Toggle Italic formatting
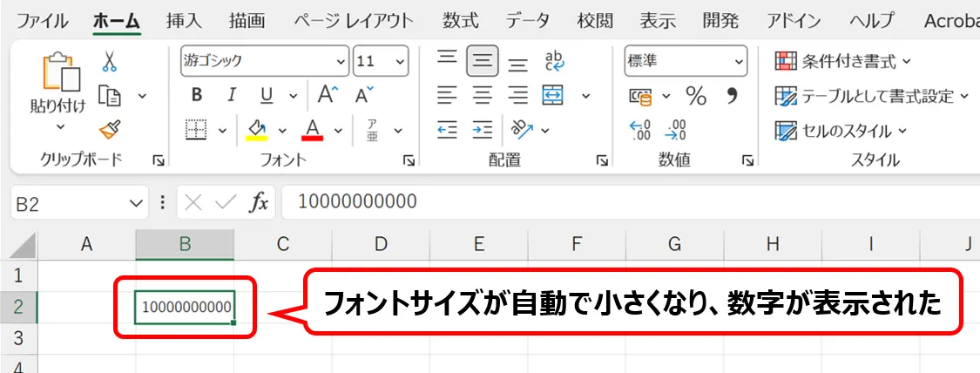The height and width of the screenshot is (373, 980). pyautogui.click(x=232, y=95)
